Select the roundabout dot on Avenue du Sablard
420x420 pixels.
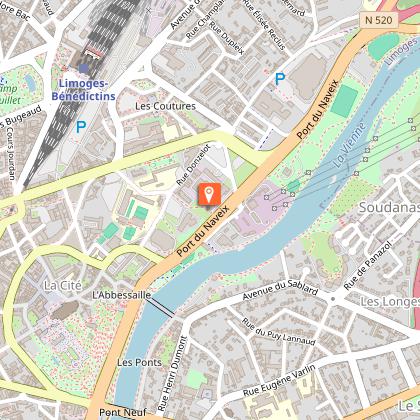pyautogui.click(x=332, y=299)
